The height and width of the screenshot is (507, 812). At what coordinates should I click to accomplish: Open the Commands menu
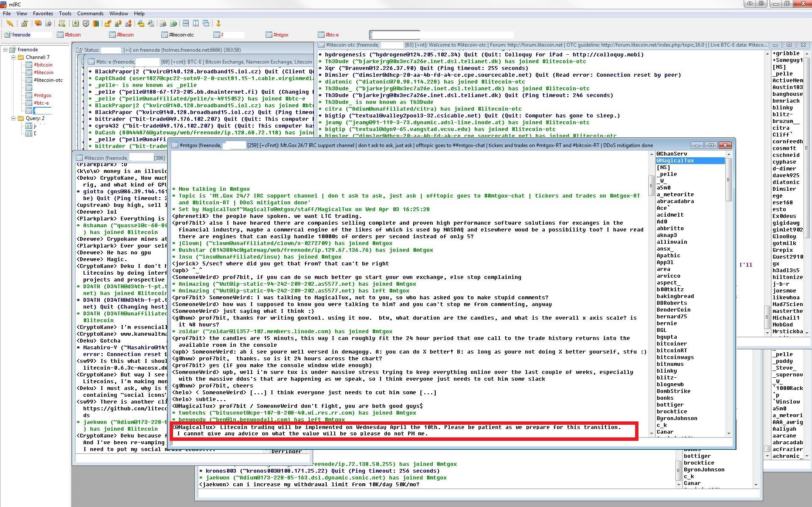[x=90, y=14]
